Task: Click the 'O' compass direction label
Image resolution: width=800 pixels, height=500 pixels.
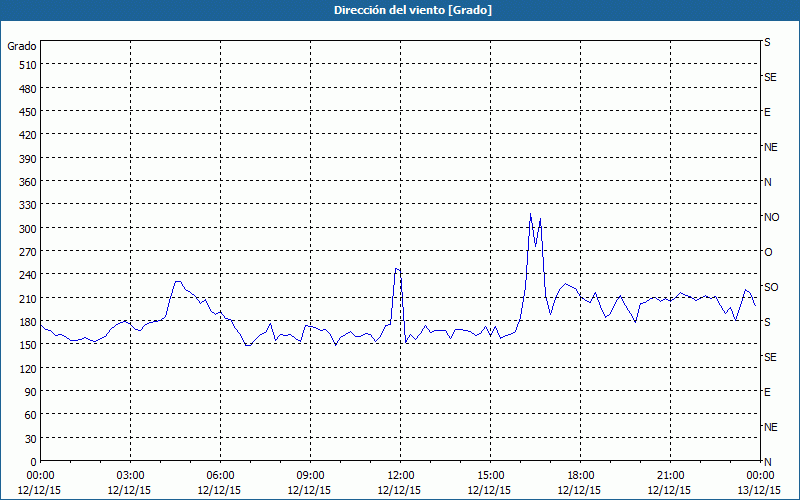Action: [x=768, y=252]
